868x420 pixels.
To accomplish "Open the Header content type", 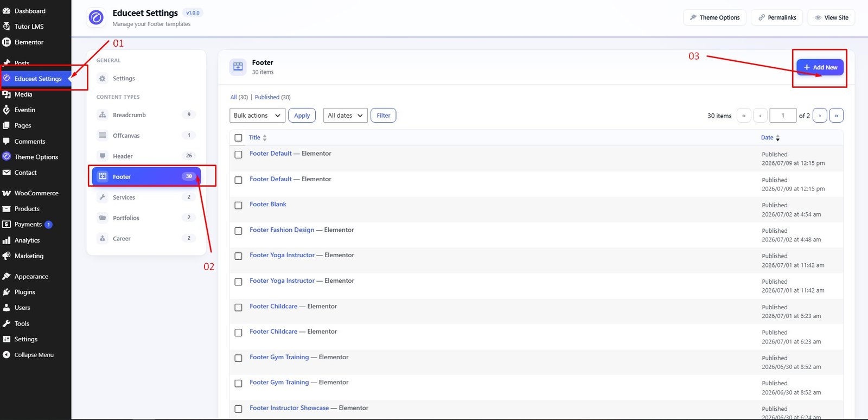I will 146,156.
